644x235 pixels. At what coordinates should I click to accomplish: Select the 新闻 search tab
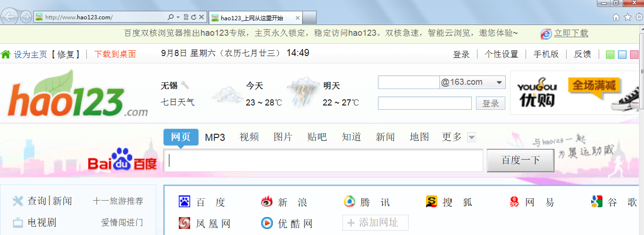click(385, 137)
